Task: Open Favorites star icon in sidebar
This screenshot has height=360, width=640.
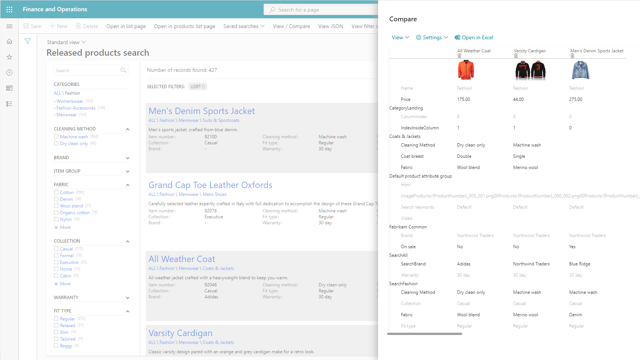Action: 9,57
